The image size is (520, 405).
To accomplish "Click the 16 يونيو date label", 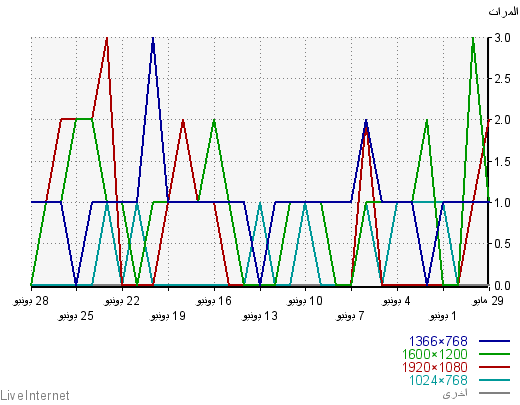I will point(214,301).
